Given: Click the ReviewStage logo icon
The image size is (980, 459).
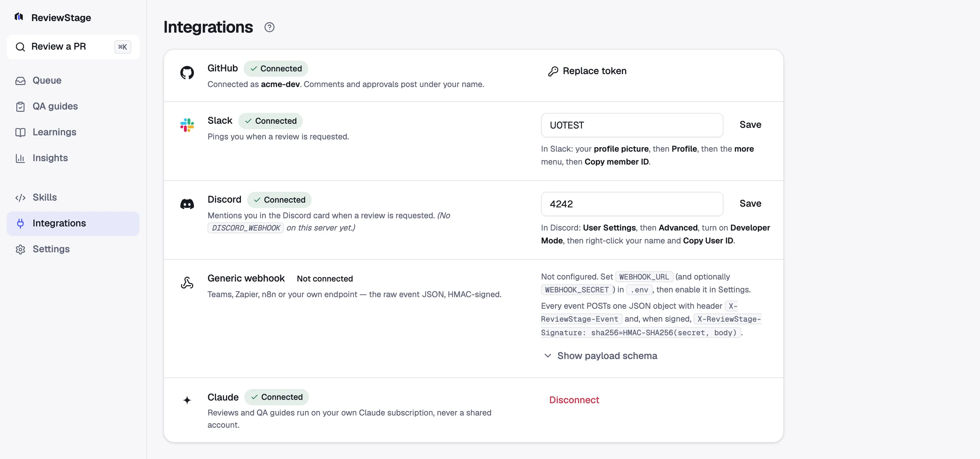Looking at the screenshot, I should [x=19, y=17].
